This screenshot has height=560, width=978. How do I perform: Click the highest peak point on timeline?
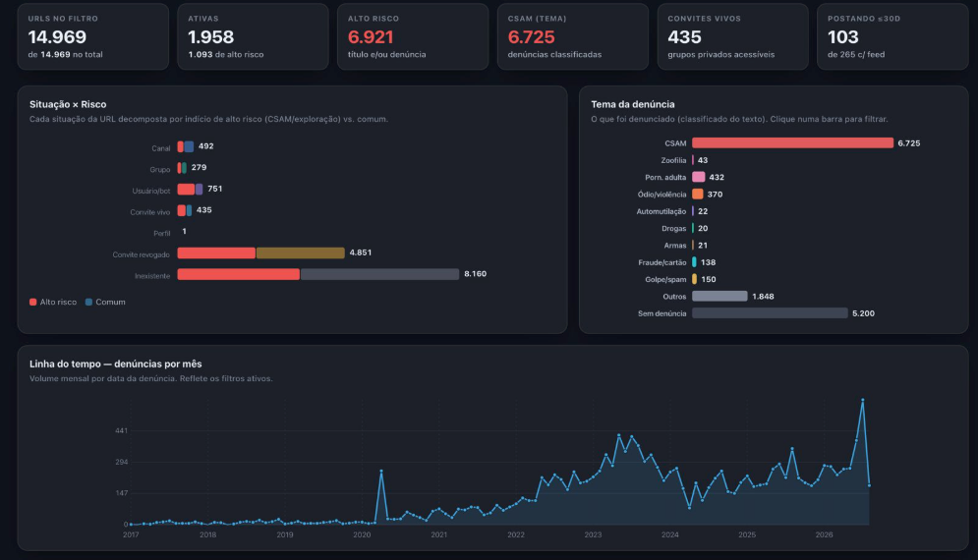(863, 400)
